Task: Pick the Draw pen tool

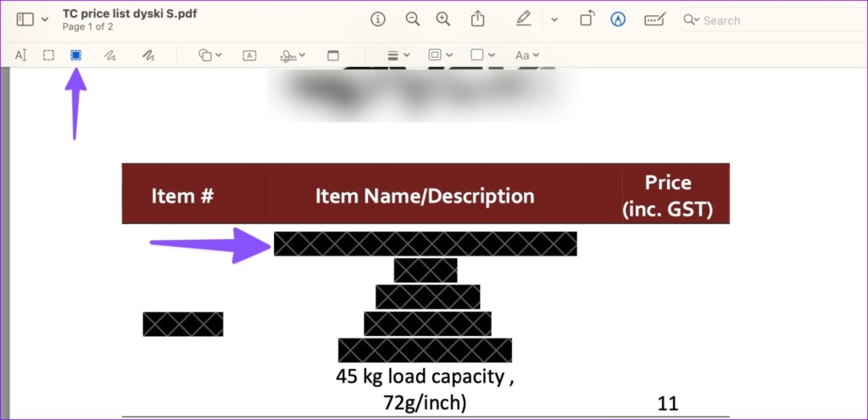Action: point(148,55)
